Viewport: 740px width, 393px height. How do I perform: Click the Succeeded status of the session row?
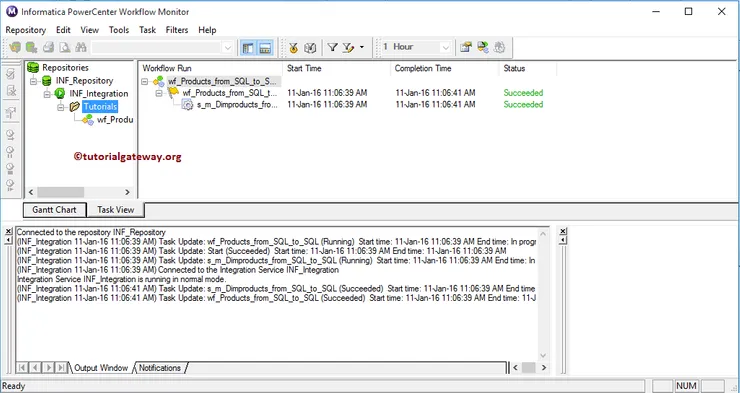[x=523, y=105]
